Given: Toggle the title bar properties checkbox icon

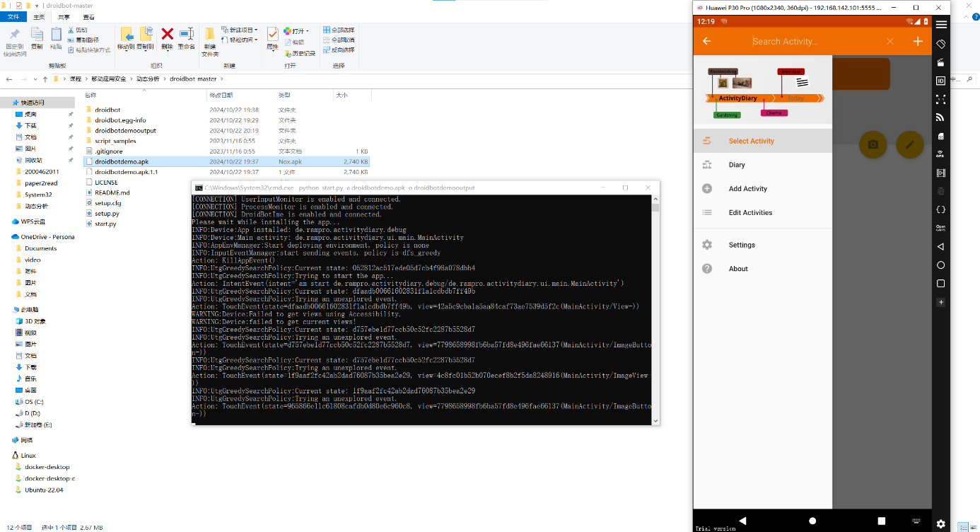Looking at the screenshot, I should click(19, 6).
